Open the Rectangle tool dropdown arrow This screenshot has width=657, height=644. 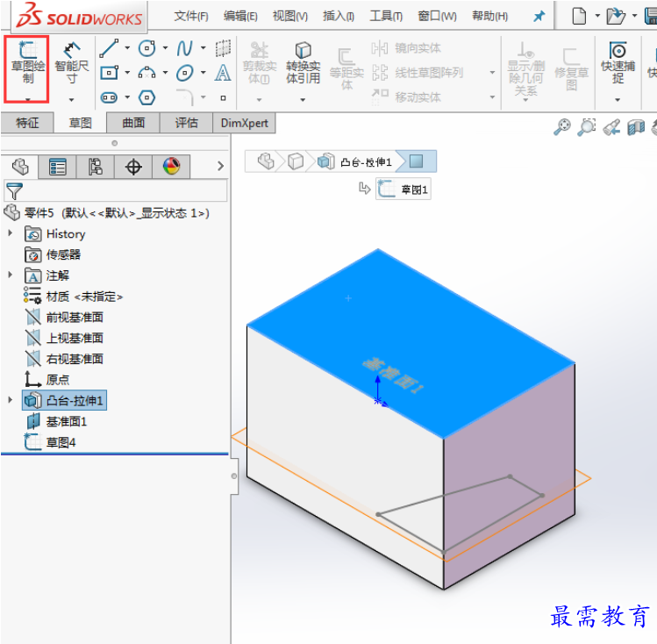tap(127, 73)
